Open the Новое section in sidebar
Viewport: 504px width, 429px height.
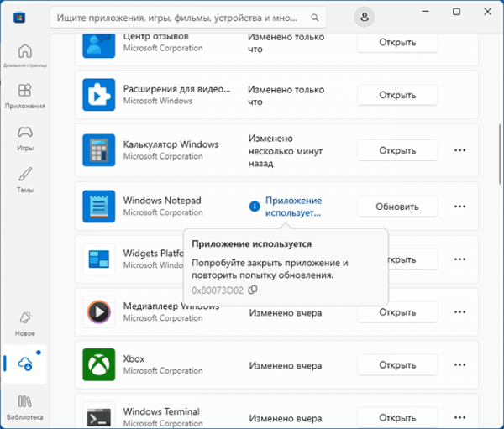(25, 323)
